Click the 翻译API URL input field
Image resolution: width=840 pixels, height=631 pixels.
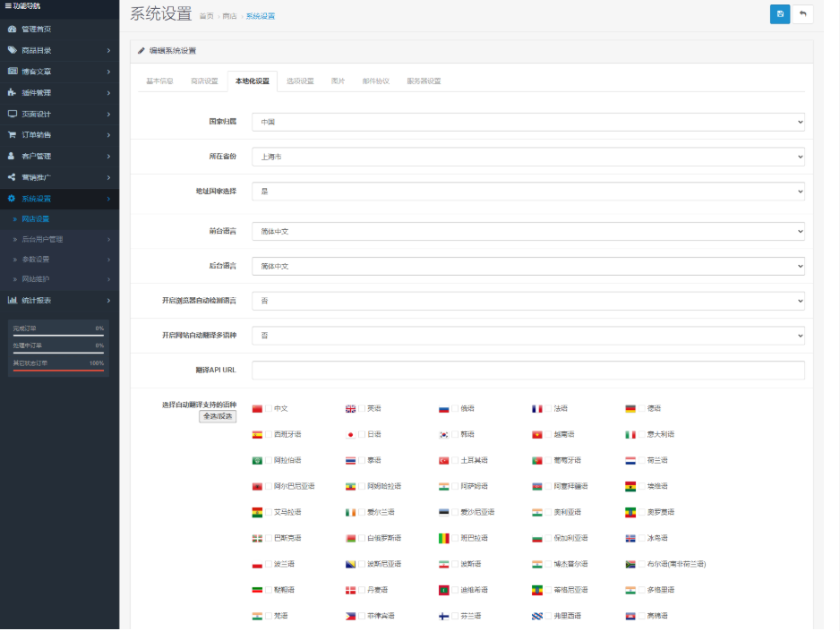pos(527,371)
